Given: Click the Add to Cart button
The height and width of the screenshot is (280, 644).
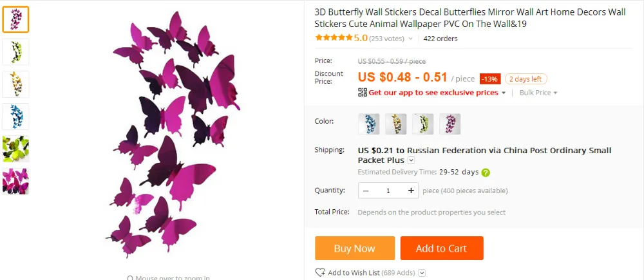Looking at the screenshot, I should click(442, 248).
